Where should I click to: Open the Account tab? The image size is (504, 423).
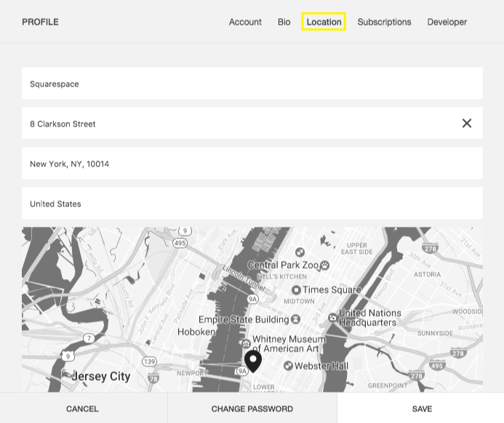point(245,22)
